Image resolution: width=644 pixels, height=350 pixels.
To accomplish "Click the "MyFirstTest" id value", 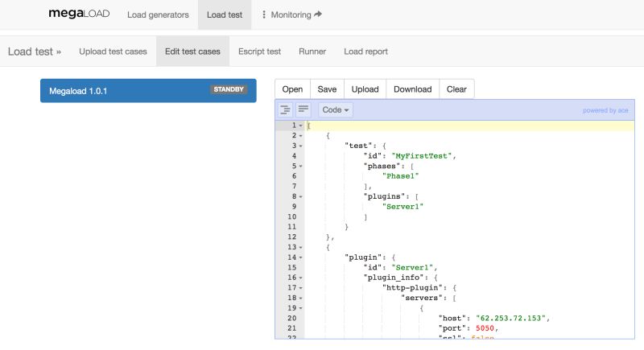I will click(x=422, y=156).
